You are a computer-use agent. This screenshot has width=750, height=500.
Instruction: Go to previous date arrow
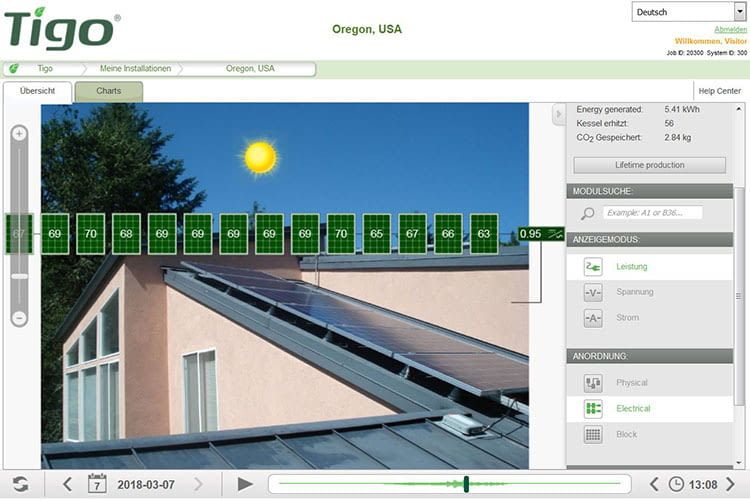67,484
